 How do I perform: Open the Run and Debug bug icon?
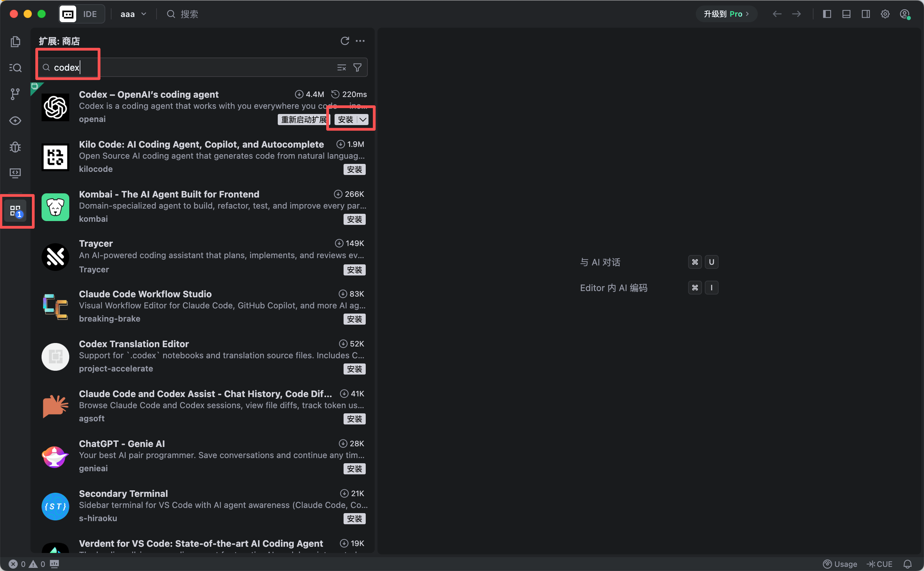(x=15, y=147)
